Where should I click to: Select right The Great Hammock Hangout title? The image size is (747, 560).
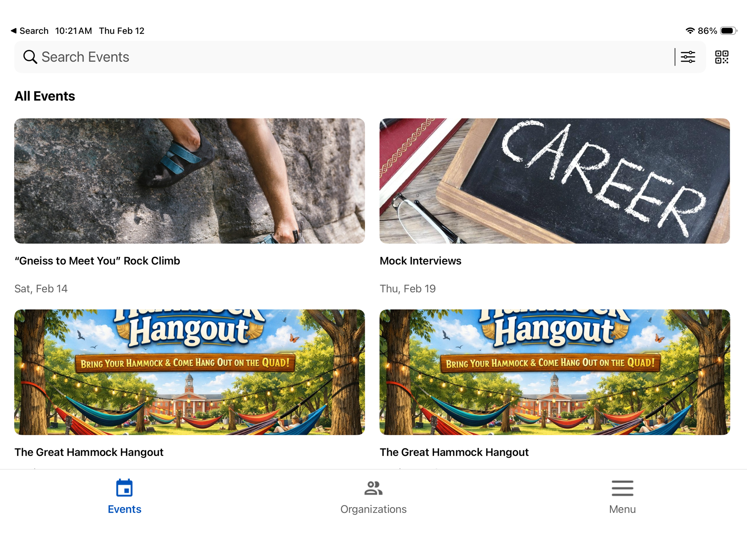point(454,452)
